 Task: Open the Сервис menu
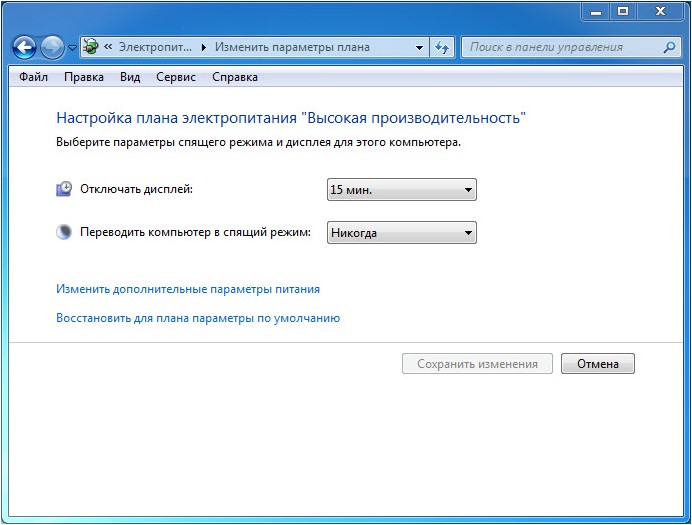coord(176,77)
